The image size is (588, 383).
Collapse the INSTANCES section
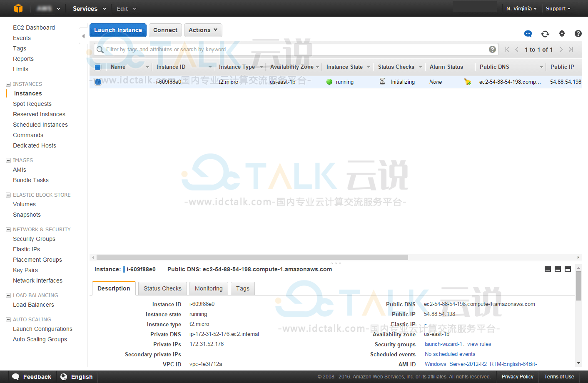[8, 84]
